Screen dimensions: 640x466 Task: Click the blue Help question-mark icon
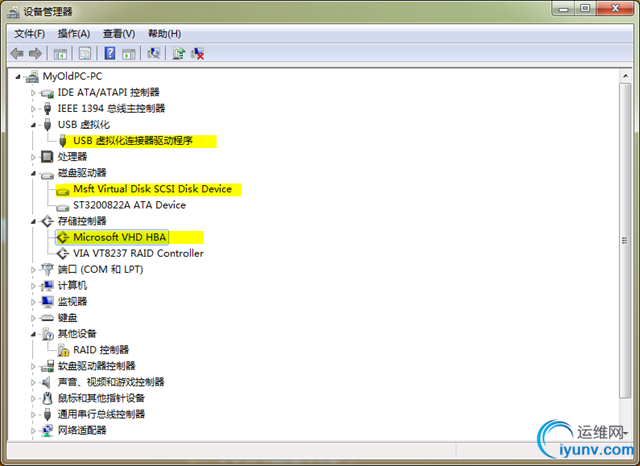(110, 53)
